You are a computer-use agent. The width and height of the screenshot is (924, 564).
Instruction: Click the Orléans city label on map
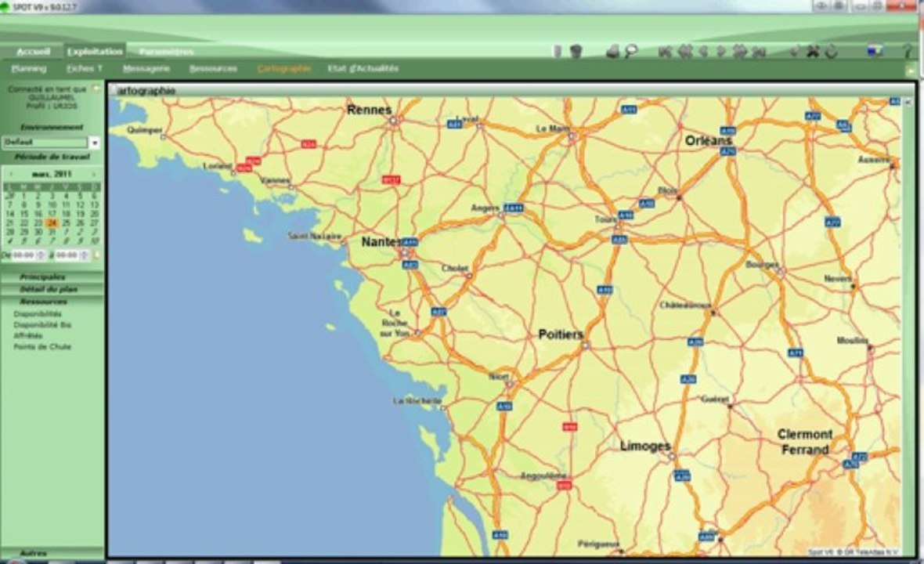708,141
